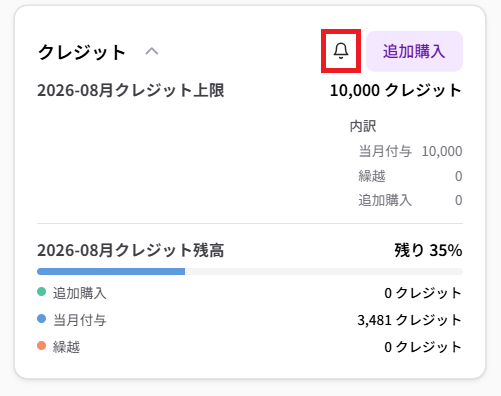
Task: Click the 2026-08月クレジット残高 label
Action: pos(131,250)
